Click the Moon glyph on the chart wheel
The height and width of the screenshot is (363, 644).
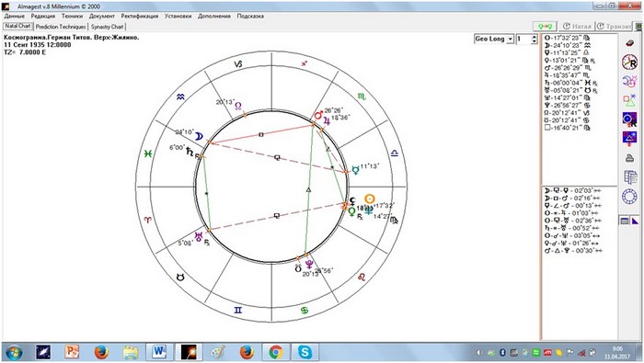click(x=199, y=137)
